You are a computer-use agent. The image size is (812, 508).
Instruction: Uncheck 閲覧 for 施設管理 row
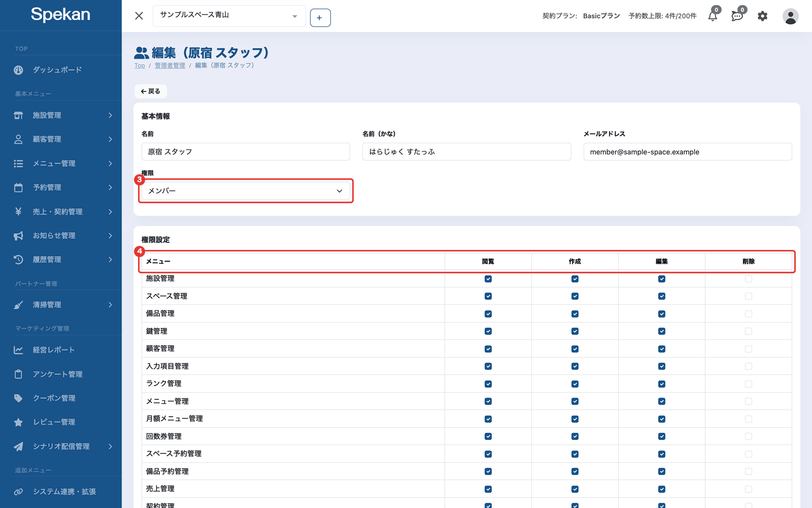click(x=488, y=279)
